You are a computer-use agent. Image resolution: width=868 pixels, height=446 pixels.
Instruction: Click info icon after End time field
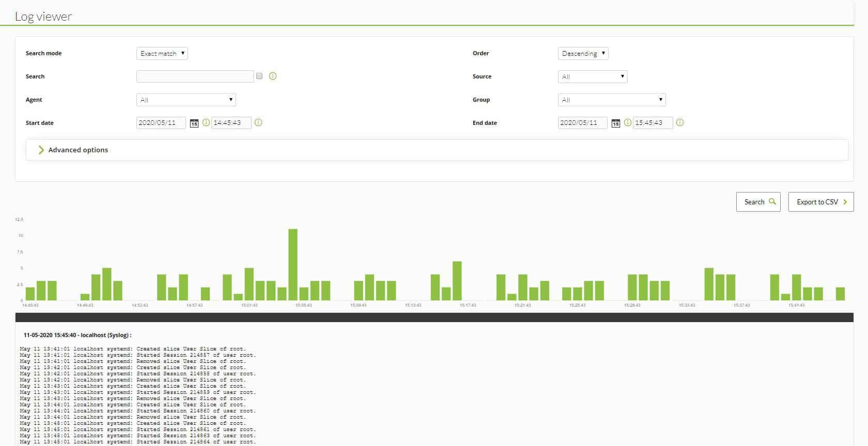(x=680, y=123)
